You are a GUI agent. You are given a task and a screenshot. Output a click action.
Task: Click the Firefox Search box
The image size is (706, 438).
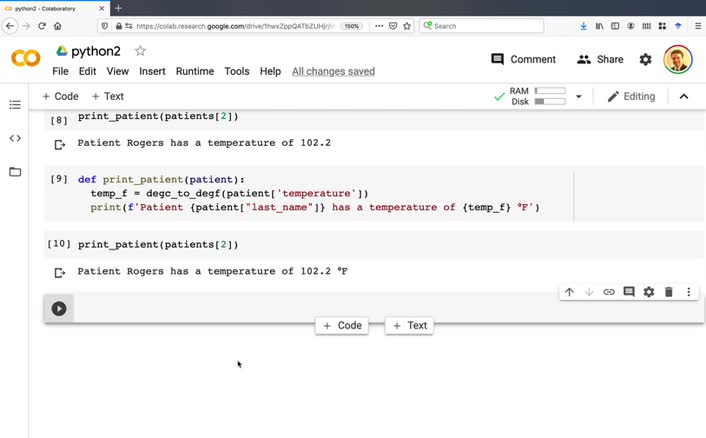tap(481, 26)
